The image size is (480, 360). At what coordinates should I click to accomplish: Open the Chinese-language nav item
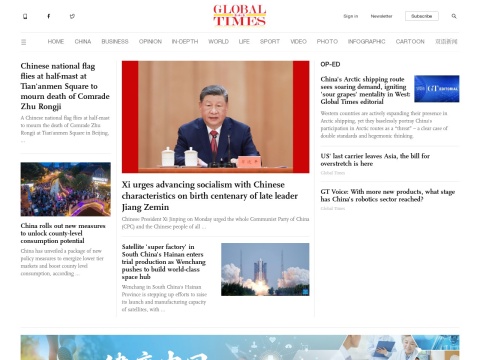click(x=446, y=42)
